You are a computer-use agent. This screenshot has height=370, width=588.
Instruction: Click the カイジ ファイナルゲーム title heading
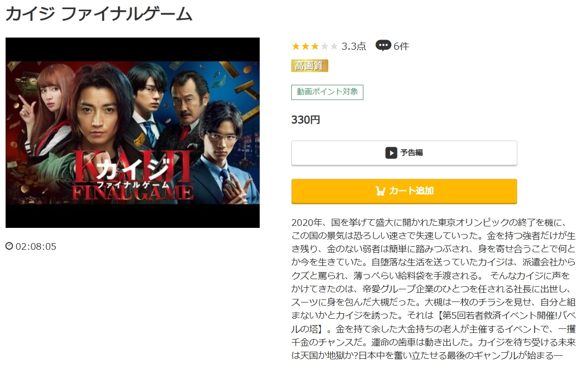(99, 14)
